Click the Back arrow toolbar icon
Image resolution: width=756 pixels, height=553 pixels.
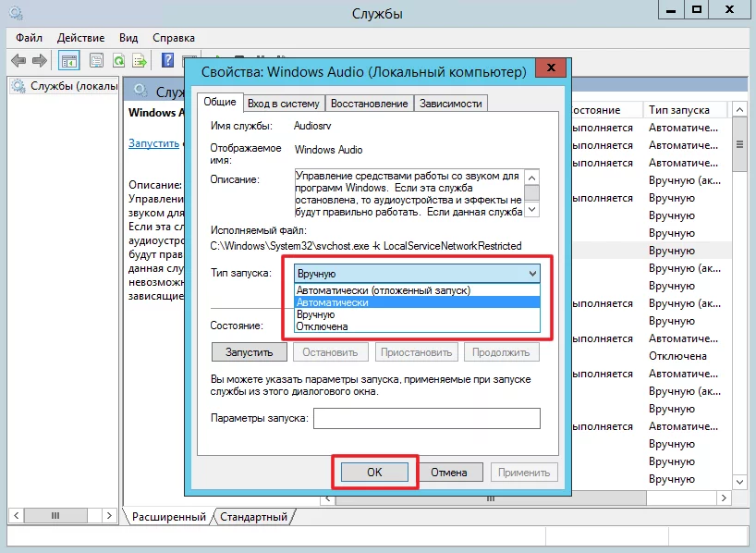pos(18,60)
